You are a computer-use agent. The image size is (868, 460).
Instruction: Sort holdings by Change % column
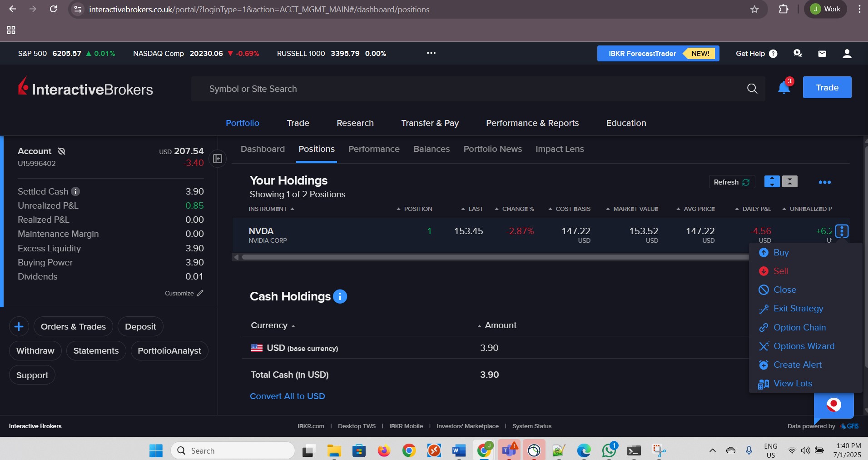[x=514, y=209]
